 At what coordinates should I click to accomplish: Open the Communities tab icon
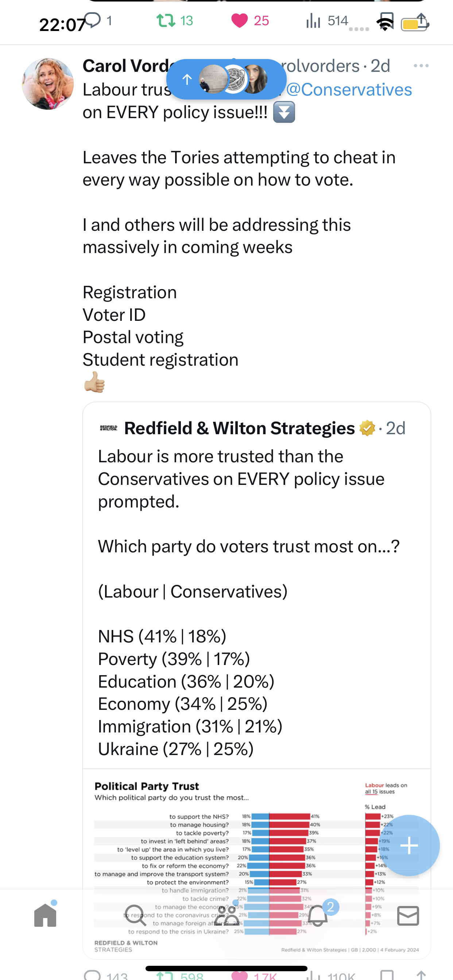tap(226, 915)
